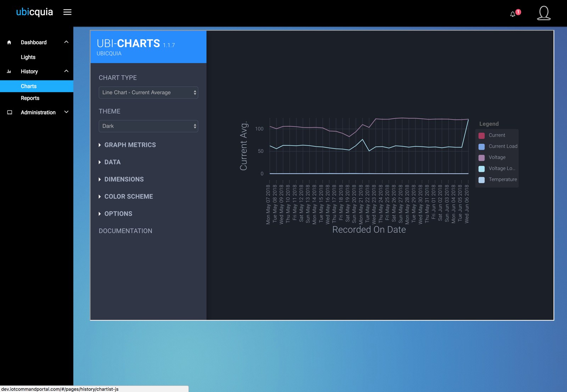567x392 pixels.
Task: Expand the Administration menu chevron
Action: click(x=66, y=112)
